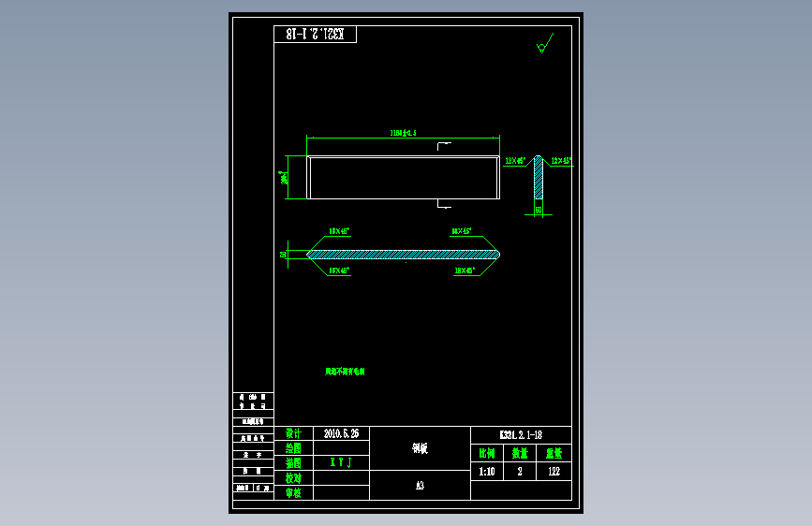This screenshot has height=526, width=812.
Task: Select the lower-left chamfer label on the long section
Action: pyautogui.click(x=339, y=270)
